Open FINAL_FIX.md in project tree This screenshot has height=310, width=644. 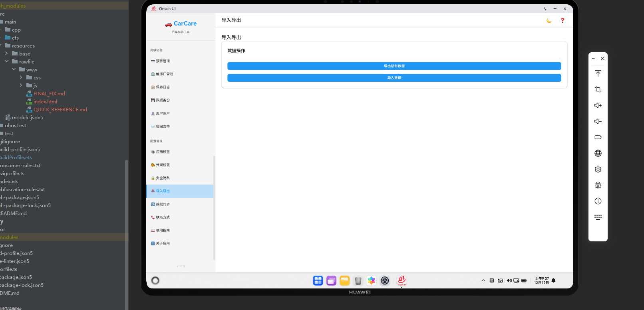[x=49, y=93]
